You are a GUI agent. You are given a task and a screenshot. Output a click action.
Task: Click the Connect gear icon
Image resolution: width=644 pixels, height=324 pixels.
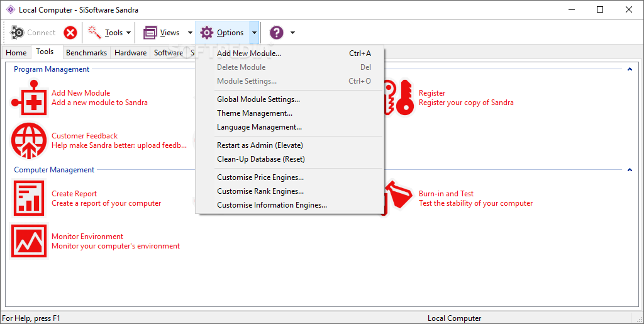click(x=17, y=33)
